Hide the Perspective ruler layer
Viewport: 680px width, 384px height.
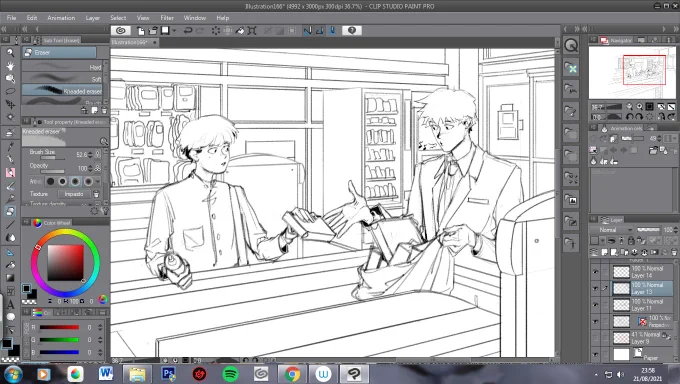(595, 322)
